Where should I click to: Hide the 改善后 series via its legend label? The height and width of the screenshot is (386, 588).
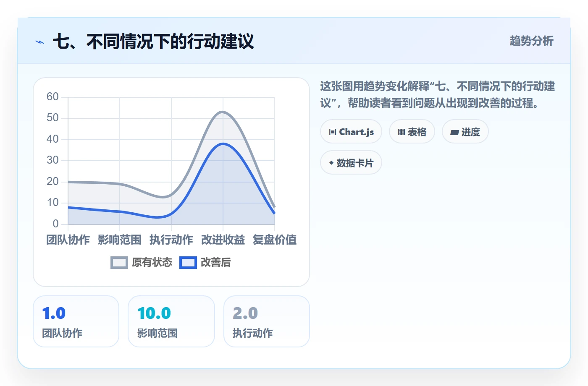point(216,263)
